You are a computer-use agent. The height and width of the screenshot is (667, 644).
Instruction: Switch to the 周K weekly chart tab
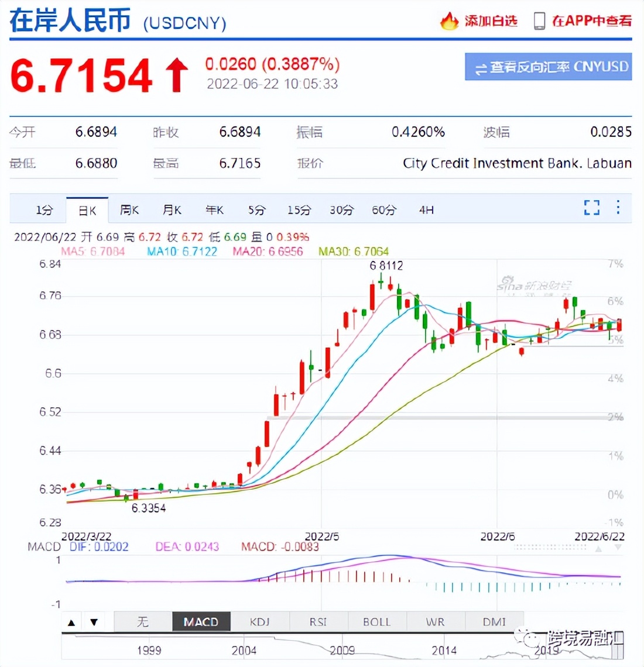pos(129,209)
